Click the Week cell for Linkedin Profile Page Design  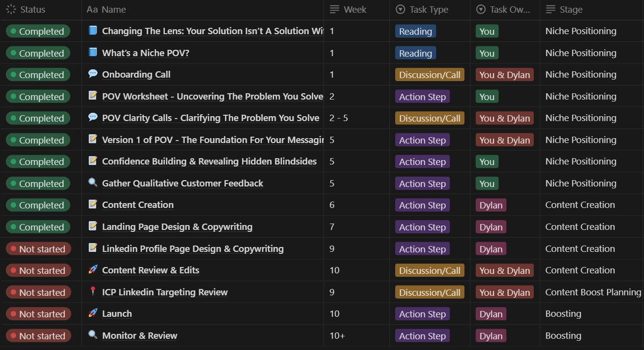pyautogui.click(x=356, y=249)
